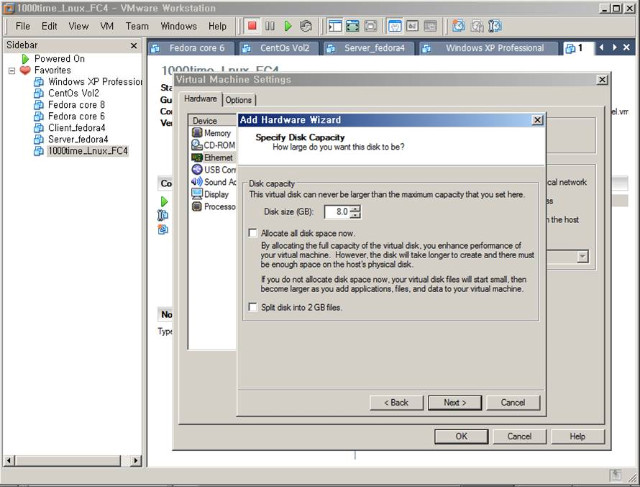Select the Sound Adapter device icon
The height and width of the screenshot is (487, 640).
click(x=197, y=182)
